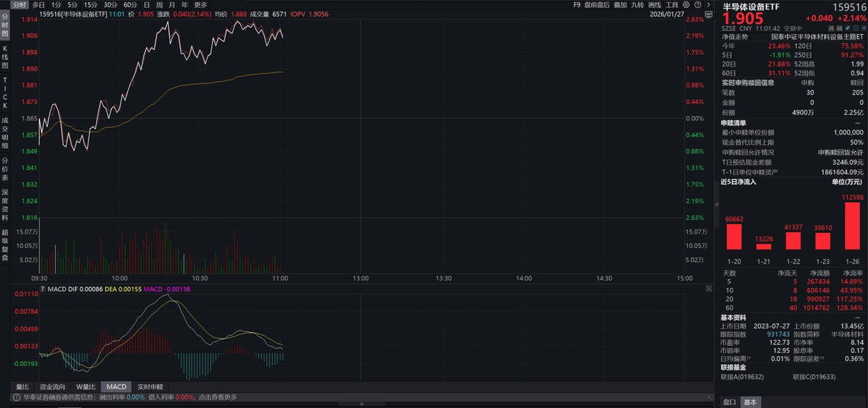The image size is (868, 408).
Task: Click the 1-26 net inflow bar
Action: coord(854,226)
